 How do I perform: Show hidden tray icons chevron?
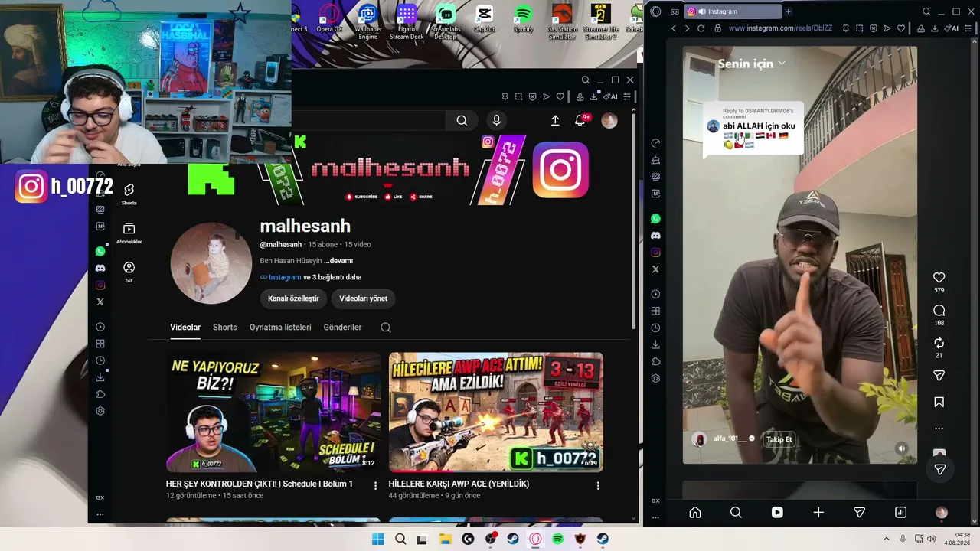[887, 539]
